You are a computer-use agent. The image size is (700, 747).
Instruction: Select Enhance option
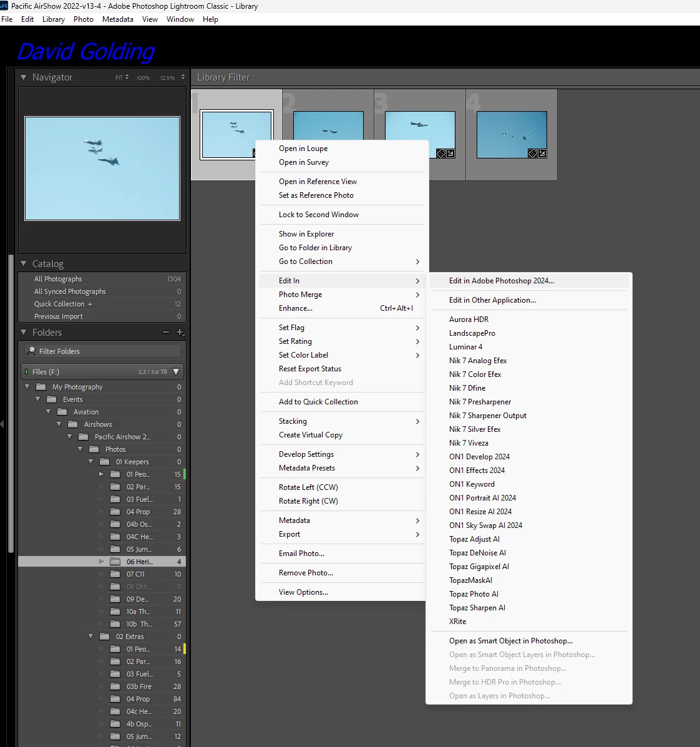pyautogui.click(x=342, y=308)
